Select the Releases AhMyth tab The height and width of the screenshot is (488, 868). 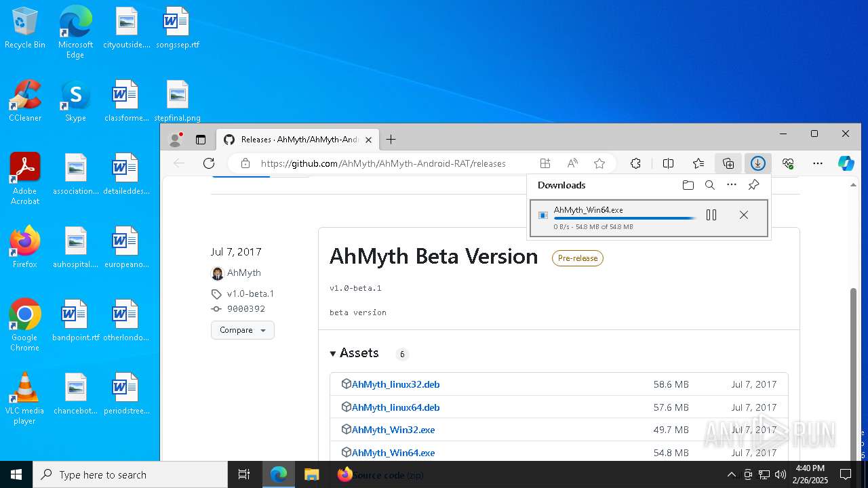point(298,140)
